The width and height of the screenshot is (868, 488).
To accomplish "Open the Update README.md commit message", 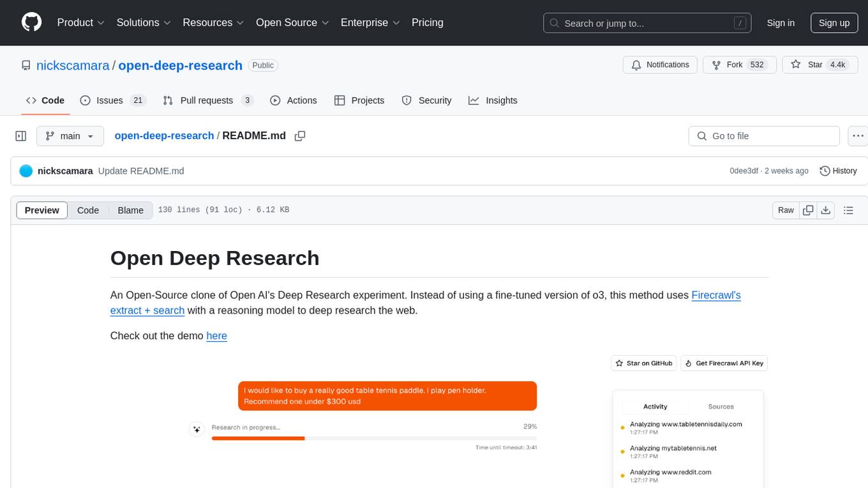I will [x=140, y=171].
